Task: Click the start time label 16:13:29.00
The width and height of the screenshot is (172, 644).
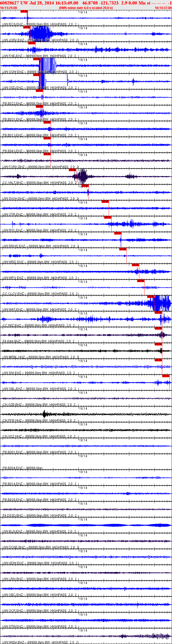Action: 9,8
